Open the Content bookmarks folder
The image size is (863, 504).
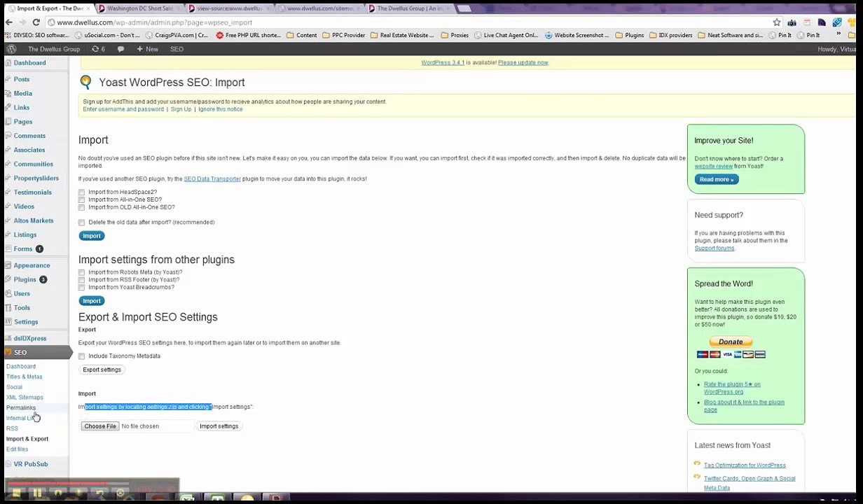pos(301,35)
